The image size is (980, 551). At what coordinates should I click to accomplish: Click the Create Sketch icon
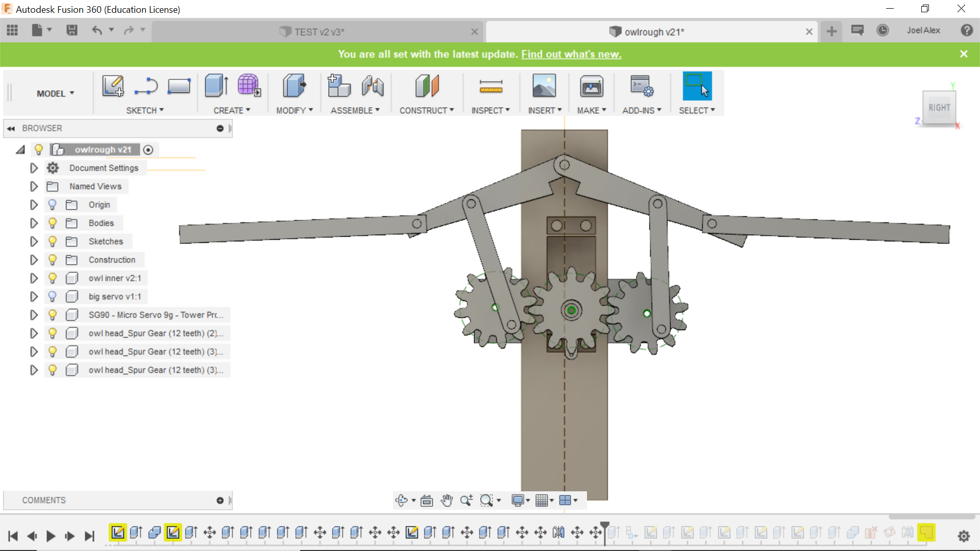coord(113,86)
